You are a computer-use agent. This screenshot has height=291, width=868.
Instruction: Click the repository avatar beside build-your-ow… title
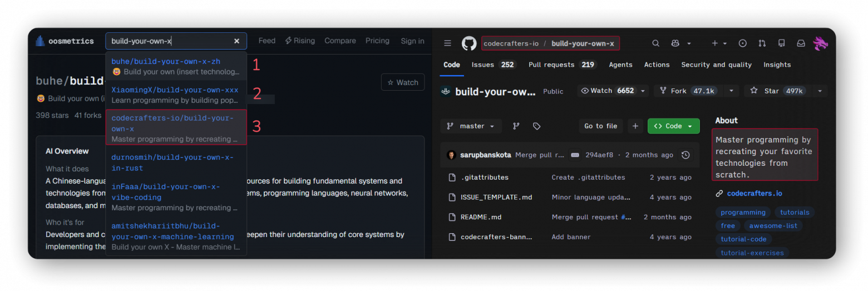pos(446,91)
